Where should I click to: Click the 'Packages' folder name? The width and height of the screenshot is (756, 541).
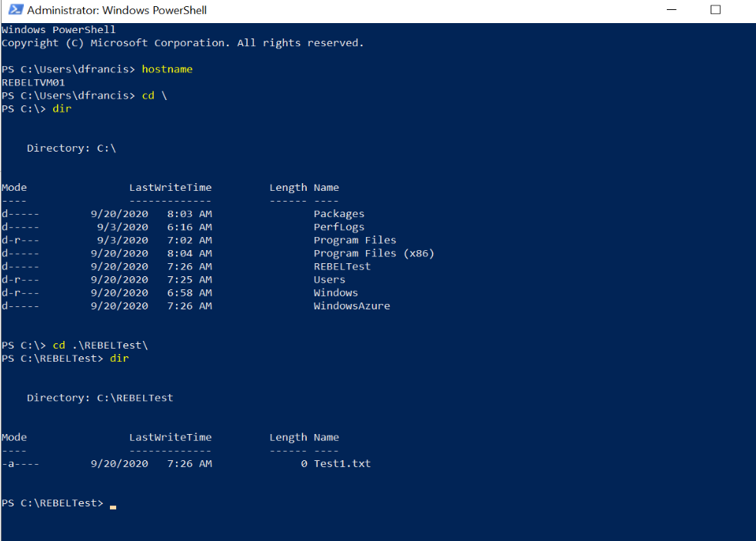[339, 214]
